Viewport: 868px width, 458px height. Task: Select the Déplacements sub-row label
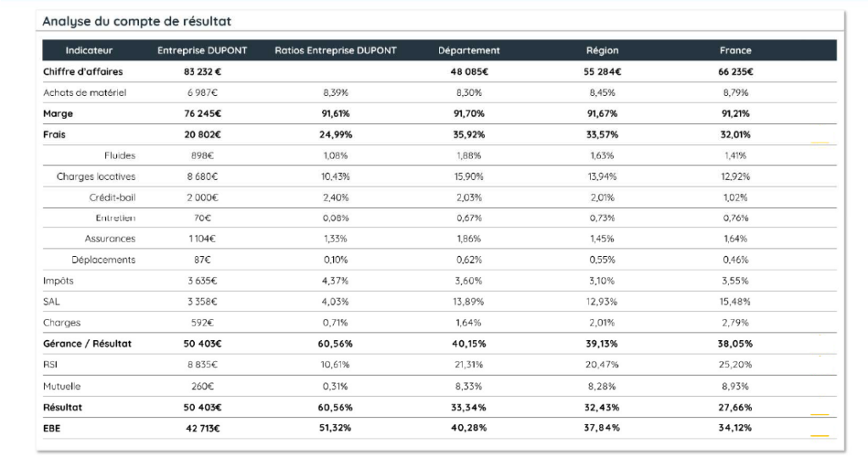click(103, 260)
